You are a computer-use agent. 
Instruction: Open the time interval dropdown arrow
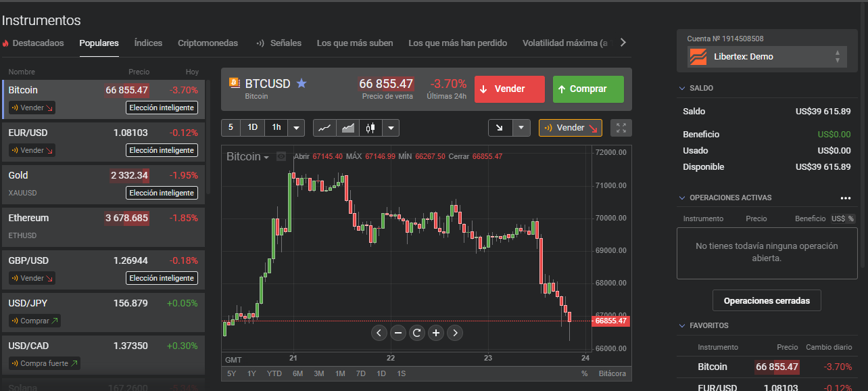click(x=296, y=128)
